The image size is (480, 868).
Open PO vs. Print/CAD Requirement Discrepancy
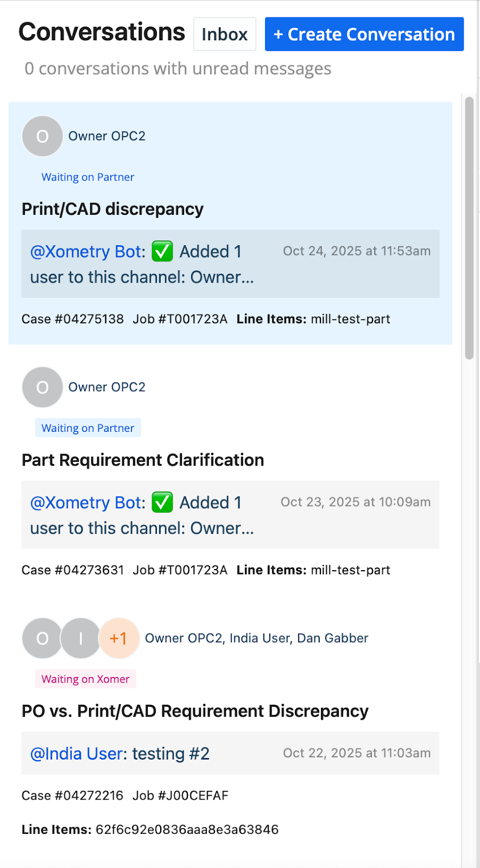(x=194, y=711)
